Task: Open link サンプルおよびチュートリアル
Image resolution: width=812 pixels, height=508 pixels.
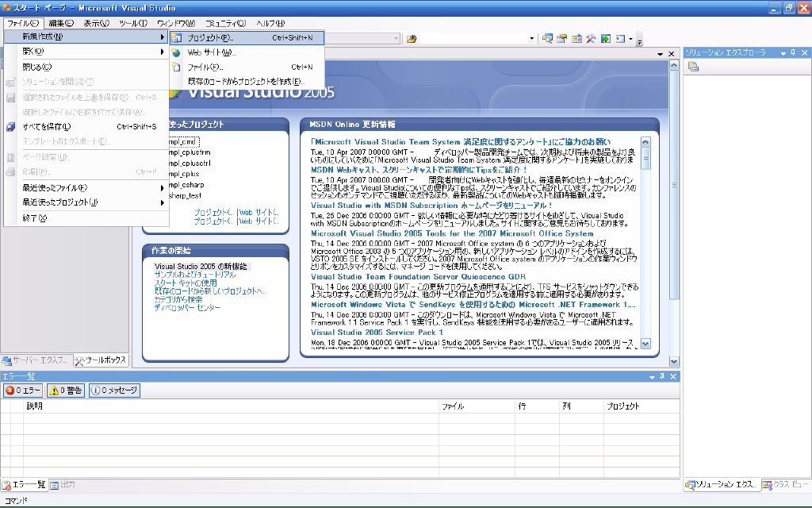Action: click(x=195, y=275)
